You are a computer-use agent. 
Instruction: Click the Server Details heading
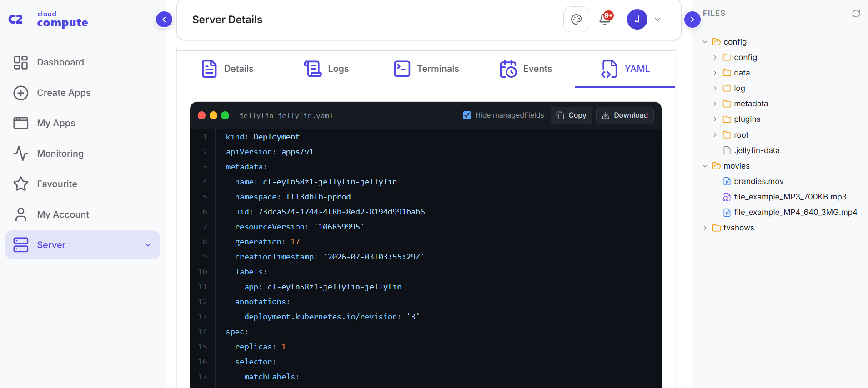click(227, 20)
